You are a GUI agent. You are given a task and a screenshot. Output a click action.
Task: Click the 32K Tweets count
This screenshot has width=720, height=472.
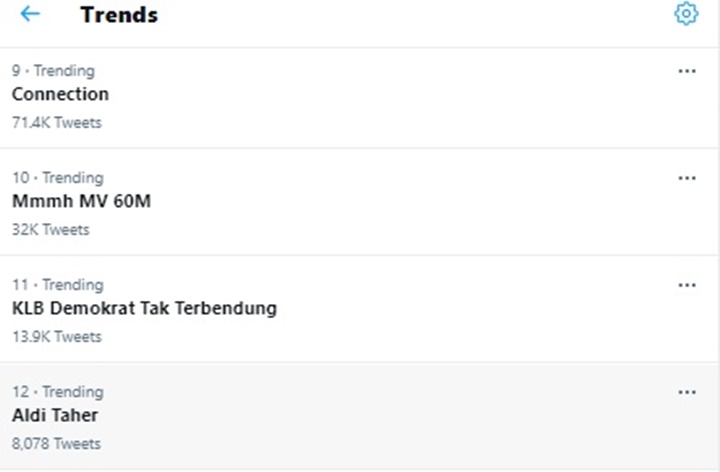[50, 230]
